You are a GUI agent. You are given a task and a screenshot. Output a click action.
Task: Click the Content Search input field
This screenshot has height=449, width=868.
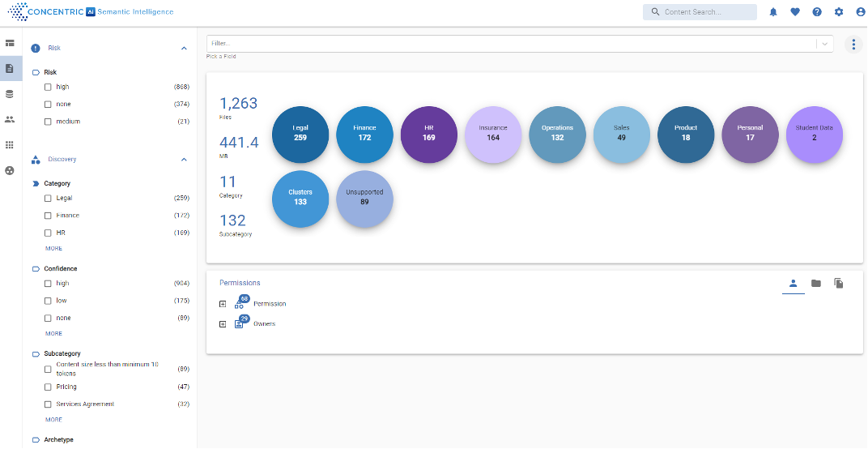pyautogui.click(x=706, y=12)
